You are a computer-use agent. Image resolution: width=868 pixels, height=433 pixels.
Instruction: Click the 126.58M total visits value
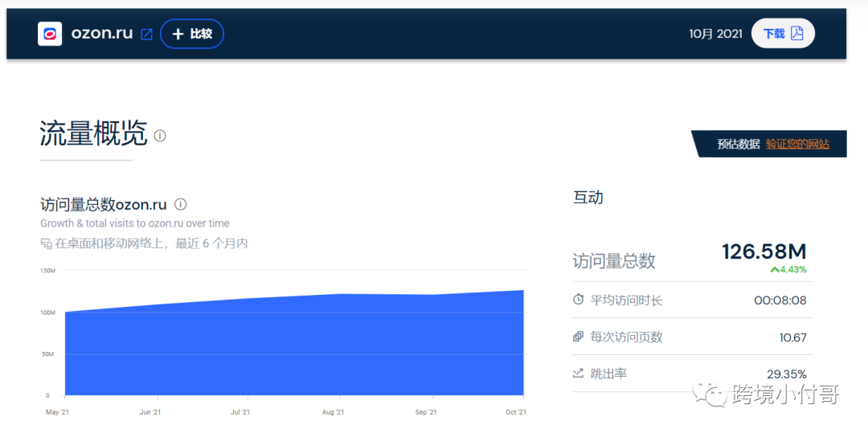(764, 251)
